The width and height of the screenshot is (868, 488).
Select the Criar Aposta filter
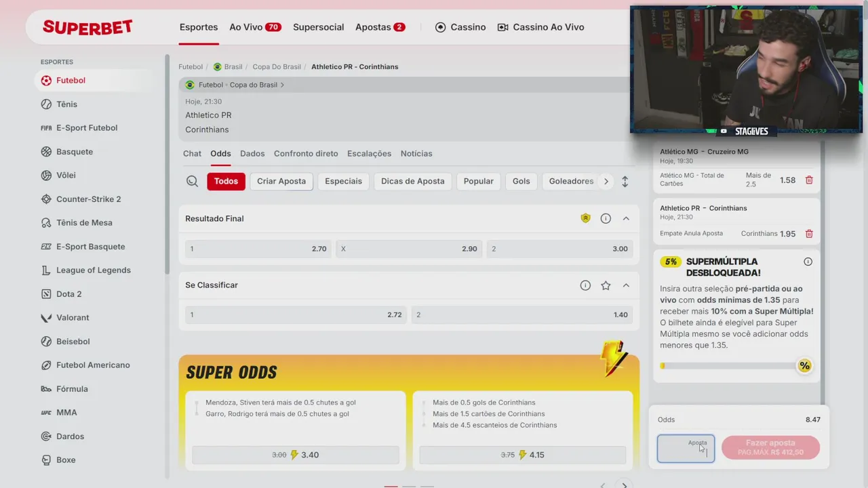point(281,181)
